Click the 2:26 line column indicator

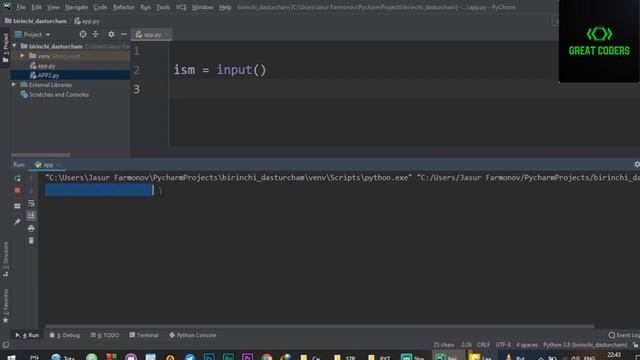[466, 345]
